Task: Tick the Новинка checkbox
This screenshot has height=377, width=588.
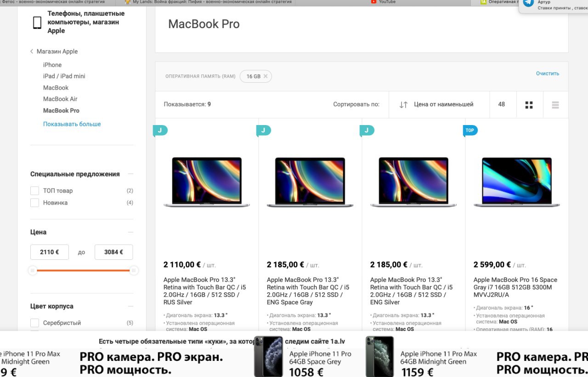Action: pyautogui.click(x=34, y=203)
